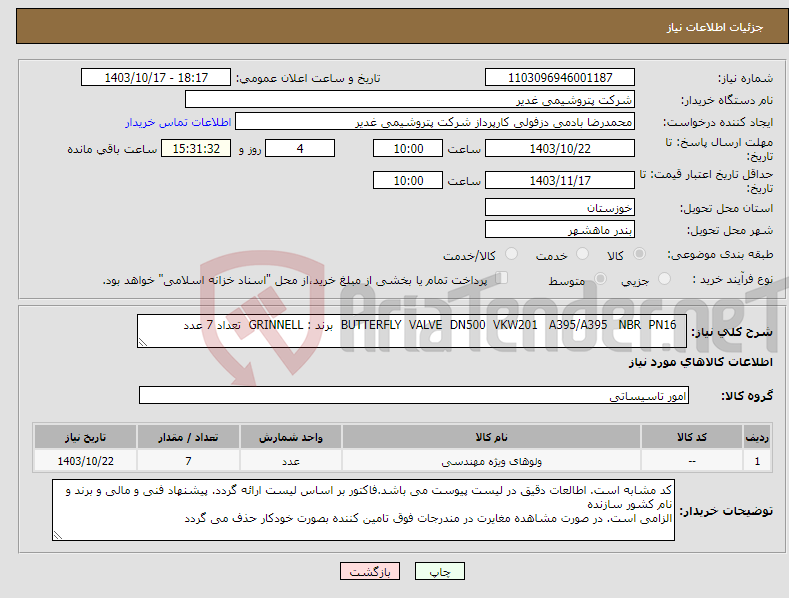Click the BUTTERFLY VALVE description text area
Screen dimensions: 789x598
[412, 331]
